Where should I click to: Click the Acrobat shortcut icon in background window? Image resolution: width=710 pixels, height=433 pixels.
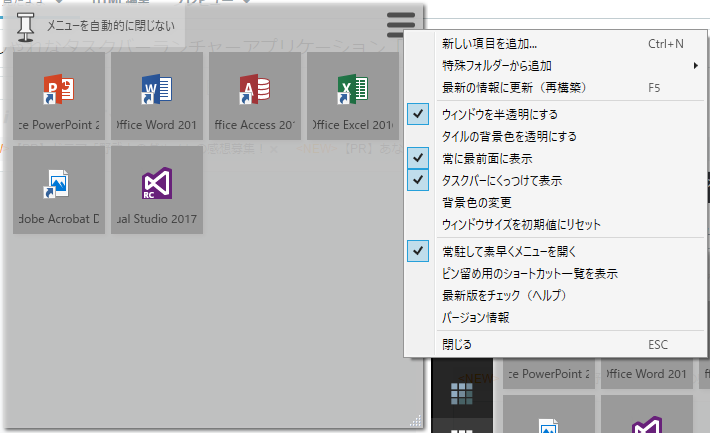pyautogui.click(x=549, y=426)
